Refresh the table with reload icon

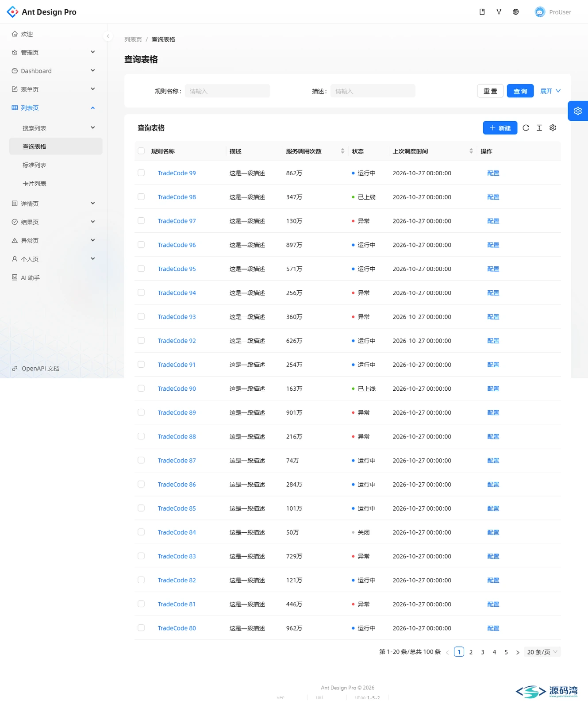pos(526,128)
